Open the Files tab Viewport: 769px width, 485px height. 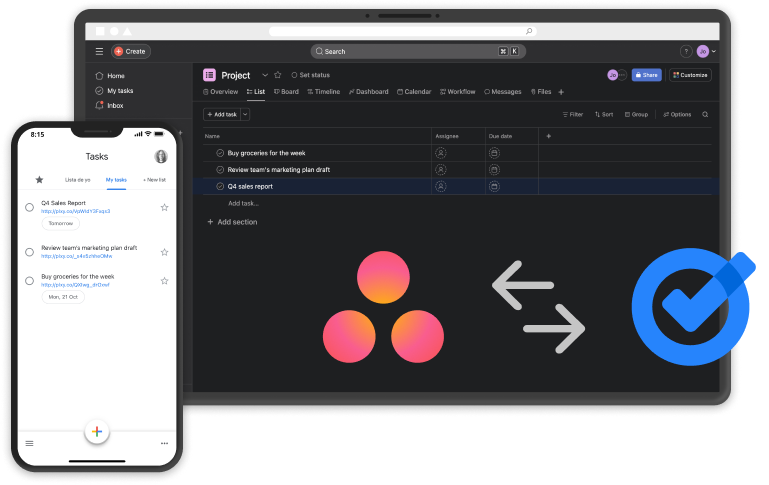(541, 92)
